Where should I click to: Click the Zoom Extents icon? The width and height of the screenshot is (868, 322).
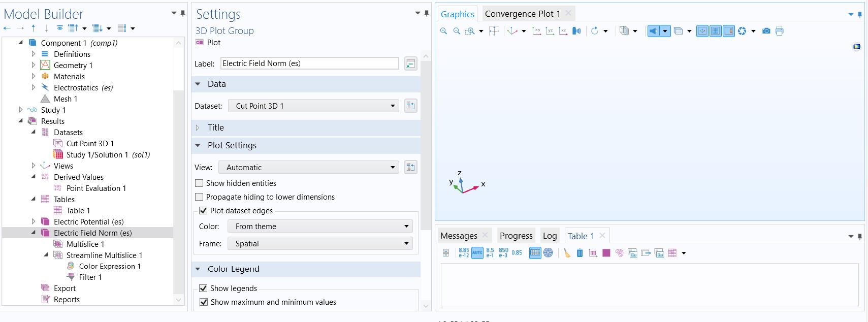click(494, 31)
